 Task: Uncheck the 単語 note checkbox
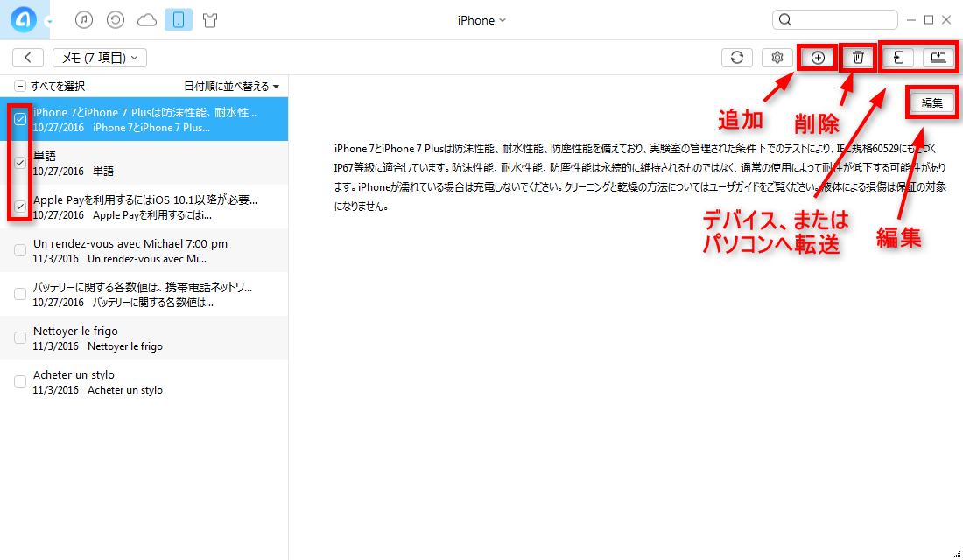coord(20,163)
